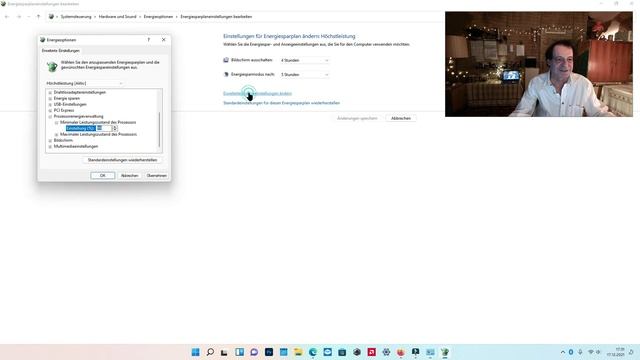Open the notification center icon

[x=631, y=352]
